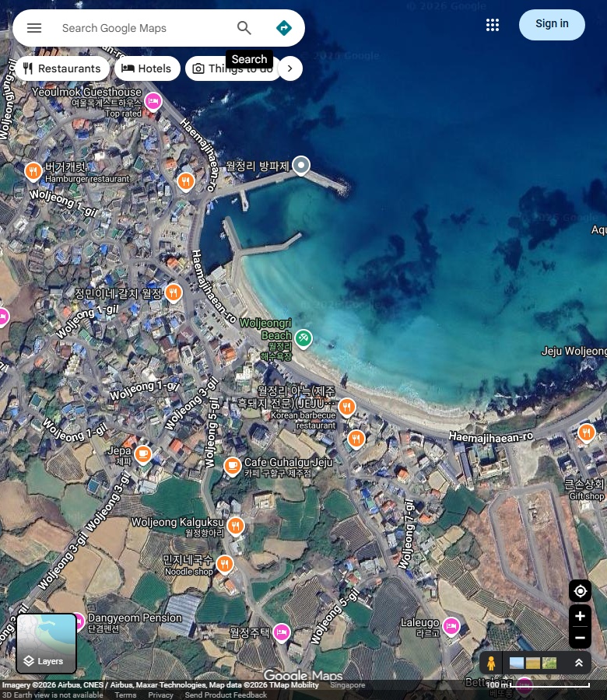Screen dimensions: 607x700
Task: Click the restaurant pin near Haemajihaean-ro harbor
Action: [x=186, y=182]
